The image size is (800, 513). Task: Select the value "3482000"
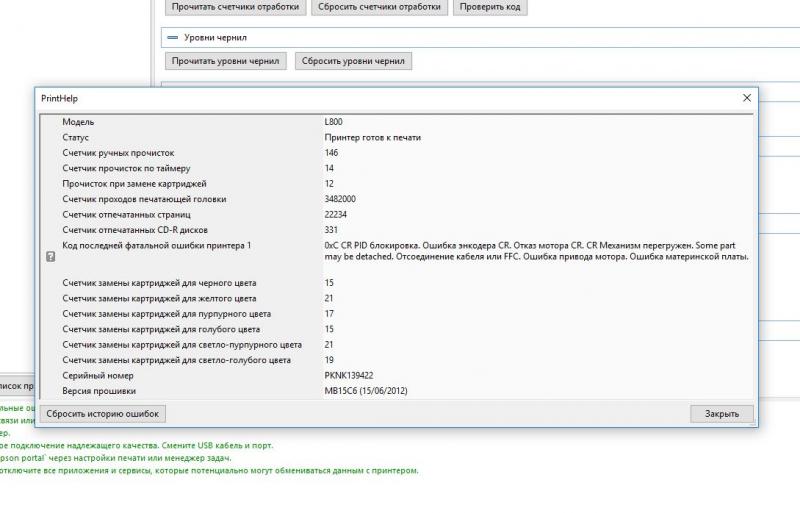tap(340, 199)
